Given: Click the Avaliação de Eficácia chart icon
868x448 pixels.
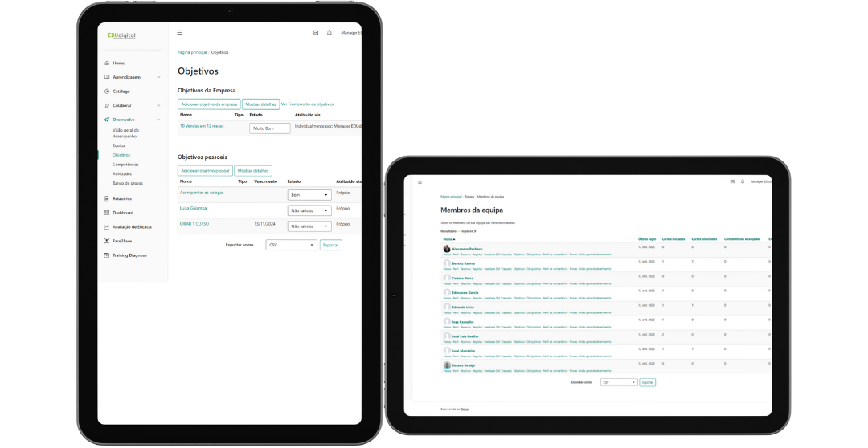Looking at the screenshot, I should (107, 227).
